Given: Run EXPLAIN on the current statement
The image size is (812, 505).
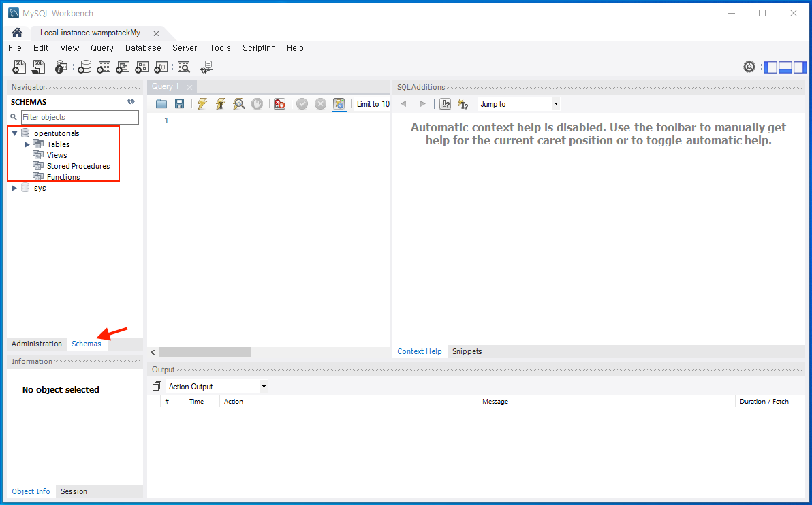Looking at the screenshot, I should pyautogui.click(x=238, y=104).
